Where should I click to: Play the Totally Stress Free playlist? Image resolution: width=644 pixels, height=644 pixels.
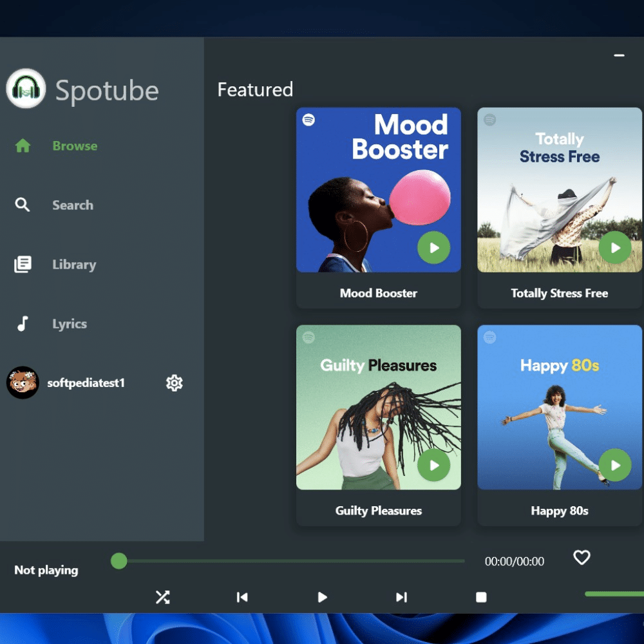[615, 247]
